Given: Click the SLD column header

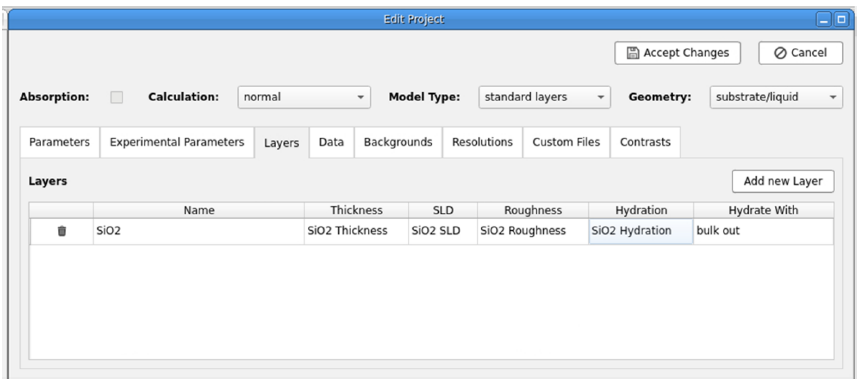Looking at the screenshot, I should point(443,210).
